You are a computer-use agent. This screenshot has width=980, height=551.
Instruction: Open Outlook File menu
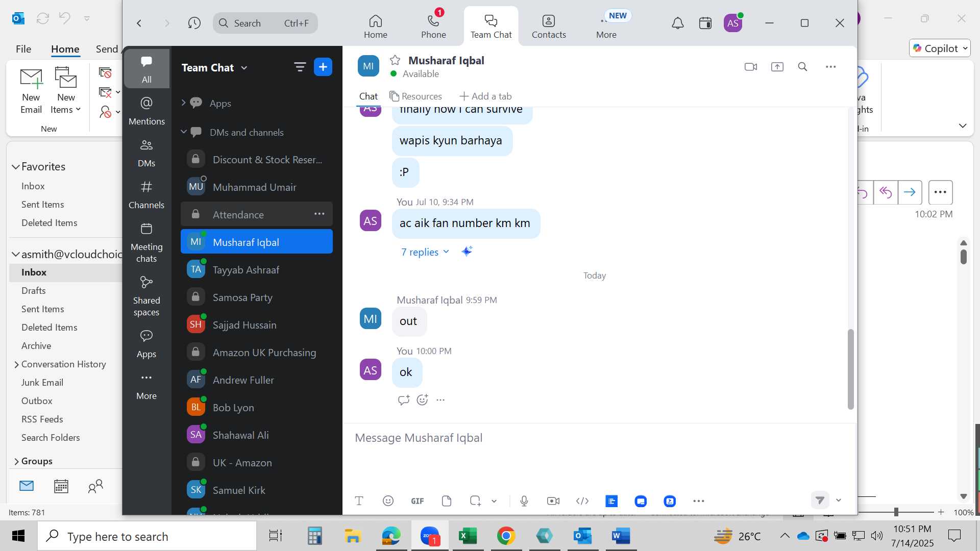coord(23,49)
